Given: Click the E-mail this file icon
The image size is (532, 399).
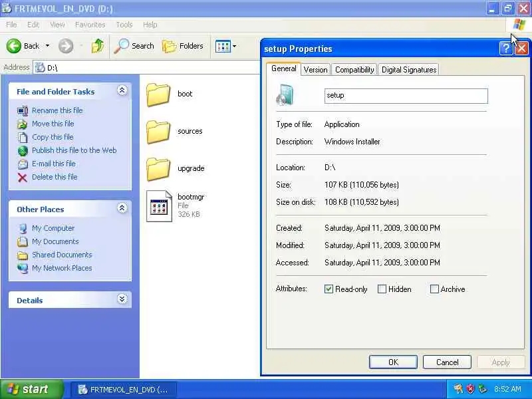Looking at the screenshot, I should coord(23,164).
